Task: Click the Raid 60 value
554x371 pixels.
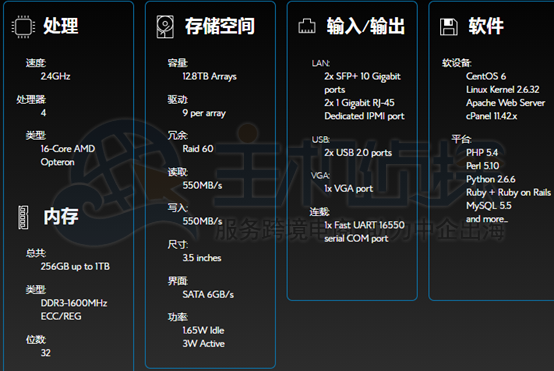Action: pos(198,149)
